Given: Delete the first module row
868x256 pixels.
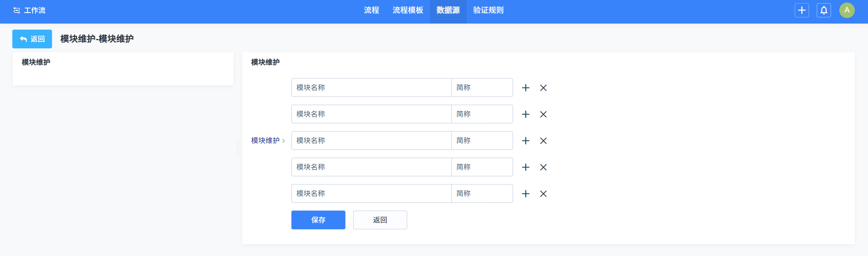Looking at the screenshot, I should (543, 88).
